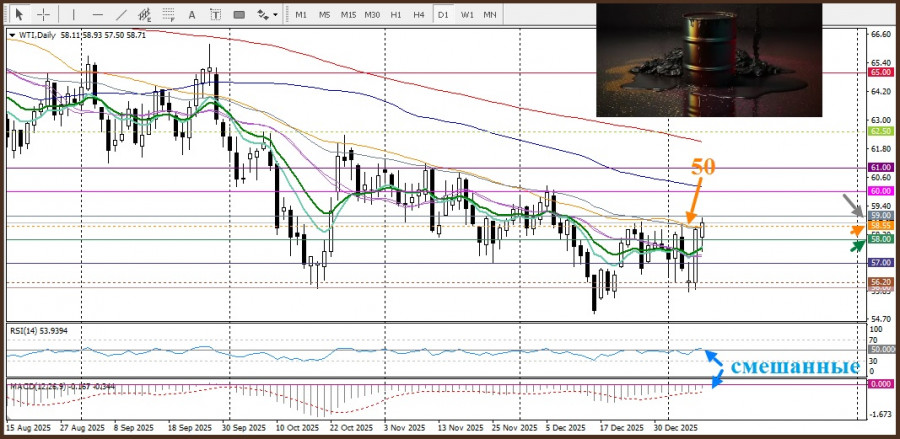Switch chart to H4 timeframe
The width and height of the screenshot is (900, 439).
click(418, 15)
